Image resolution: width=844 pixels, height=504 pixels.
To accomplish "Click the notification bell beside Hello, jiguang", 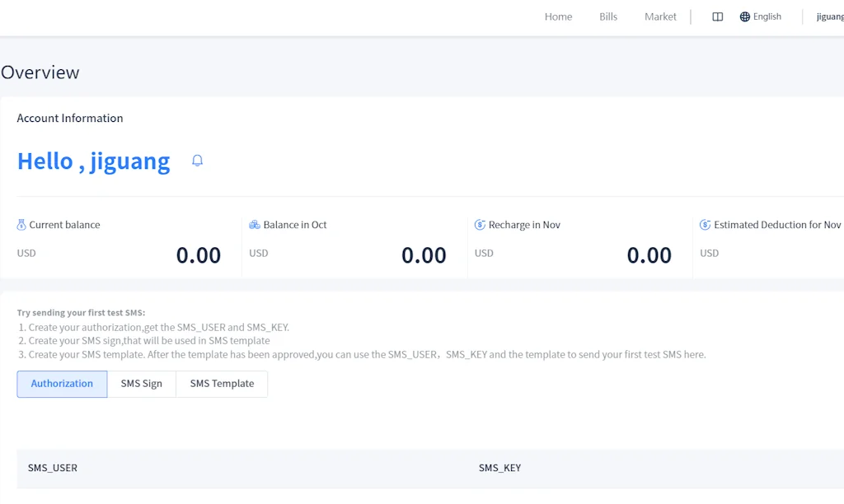I will (x=197, y=161).
